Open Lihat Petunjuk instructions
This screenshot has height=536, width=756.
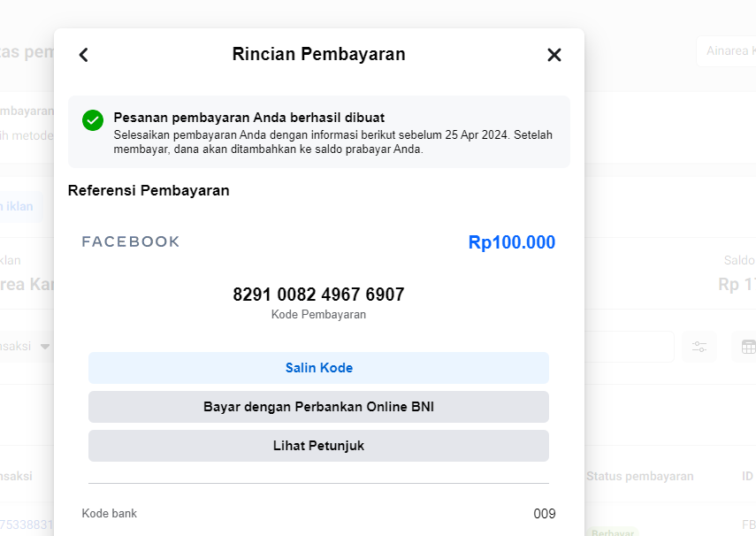[318, 446]
